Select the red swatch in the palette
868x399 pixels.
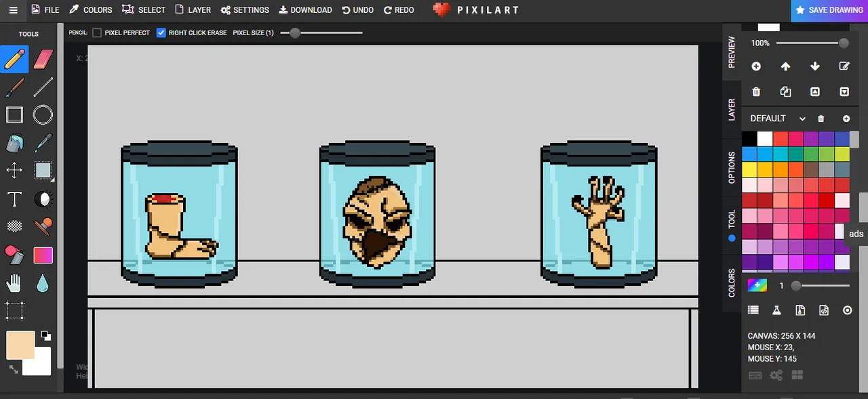click(x=781, y=138)
